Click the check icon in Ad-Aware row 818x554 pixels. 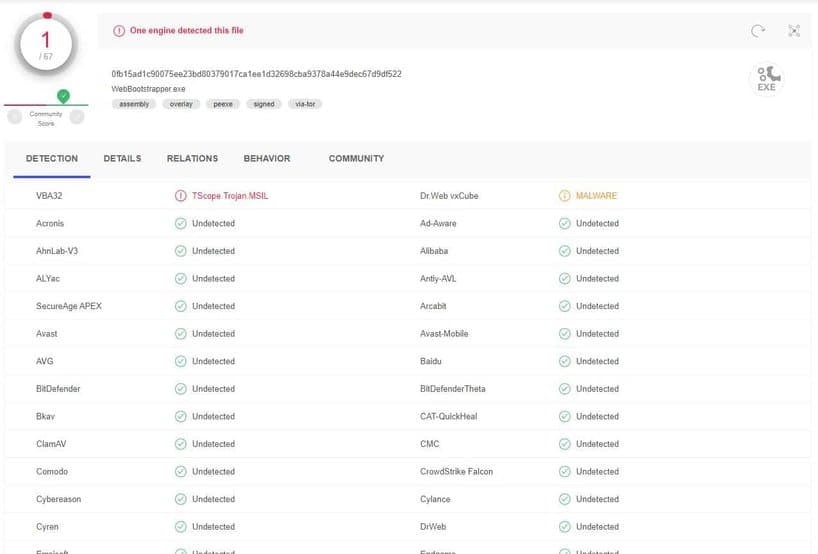pyautogui.click(x=564, y=223)
